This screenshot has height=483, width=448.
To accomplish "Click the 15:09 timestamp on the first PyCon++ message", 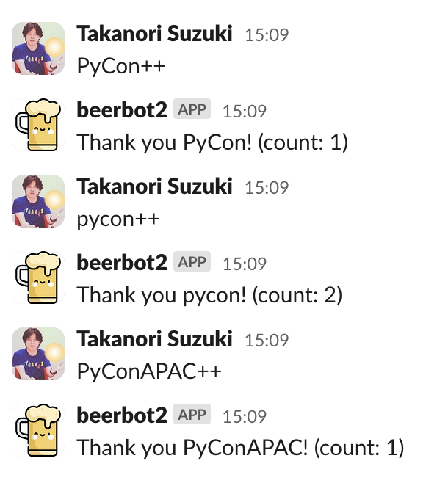I will [267, 34].
